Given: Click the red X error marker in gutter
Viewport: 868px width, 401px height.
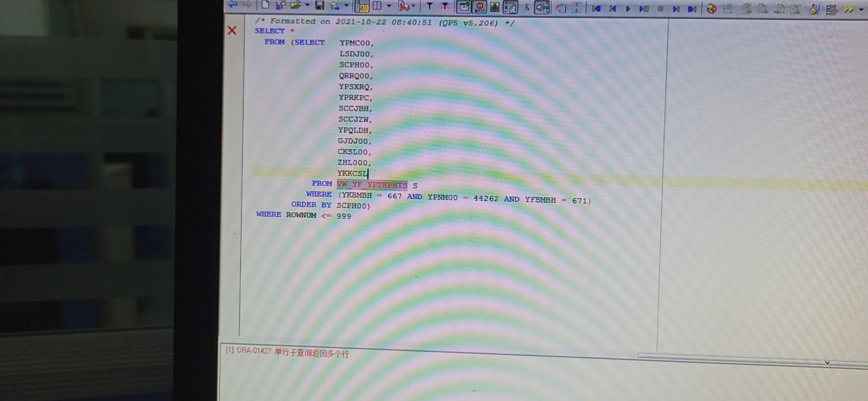Looking at the screenshot, I should tap(232, 30).
